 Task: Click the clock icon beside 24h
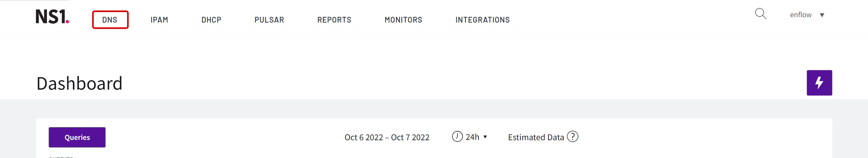457,136
